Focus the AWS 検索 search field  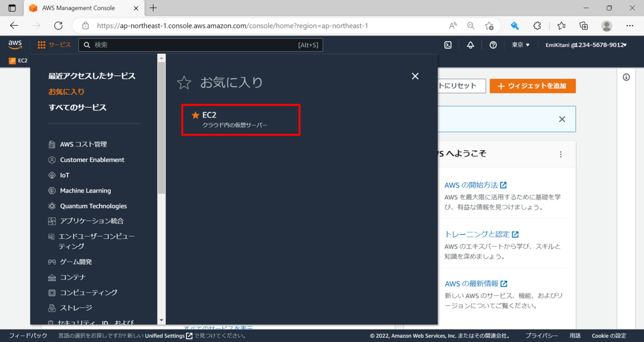[201, 45]
